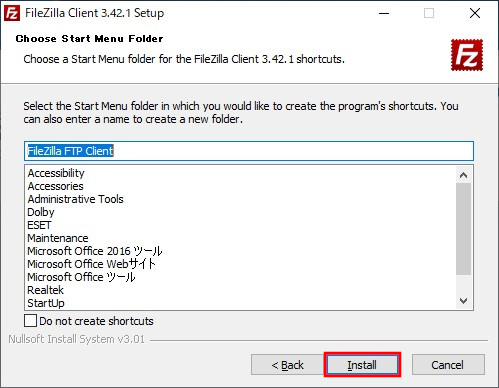Screen dimensions: 499x388
Task: Select the Accessories folder
Action: click(x=55, y=186)
